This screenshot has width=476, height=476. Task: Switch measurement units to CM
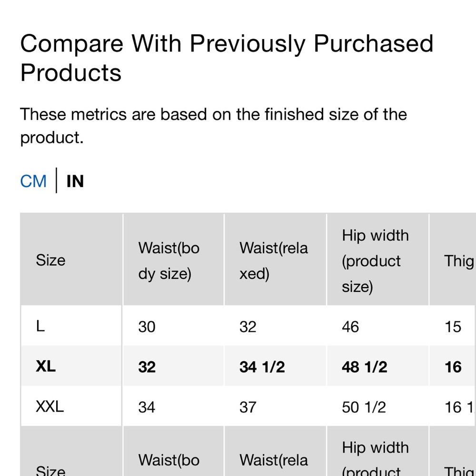33,181
